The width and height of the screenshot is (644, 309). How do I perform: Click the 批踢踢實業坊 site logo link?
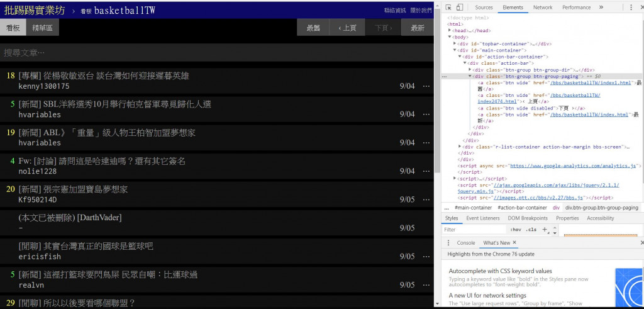coord(35,10)
